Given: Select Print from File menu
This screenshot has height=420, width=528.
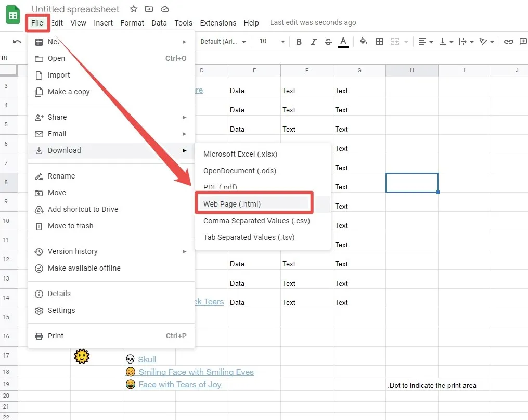Looking at the screenshot, I should (x=111, y=336).
